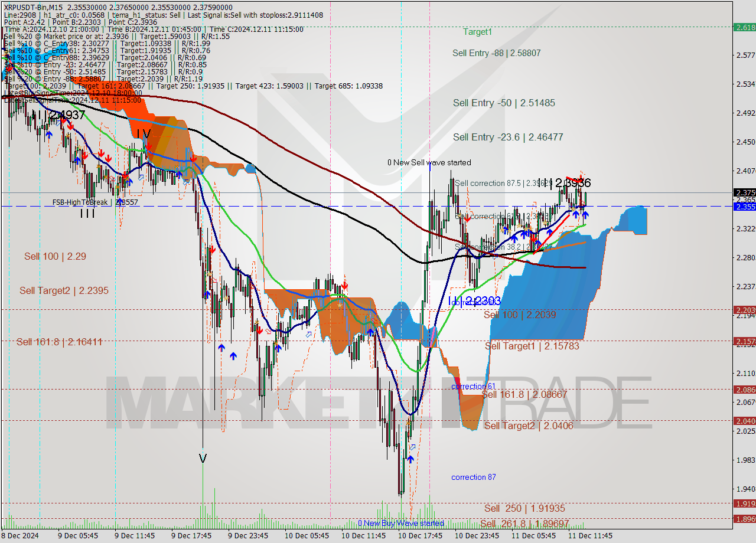
Task: Click the wave 'V' label at the low
Action: (203, 459)
